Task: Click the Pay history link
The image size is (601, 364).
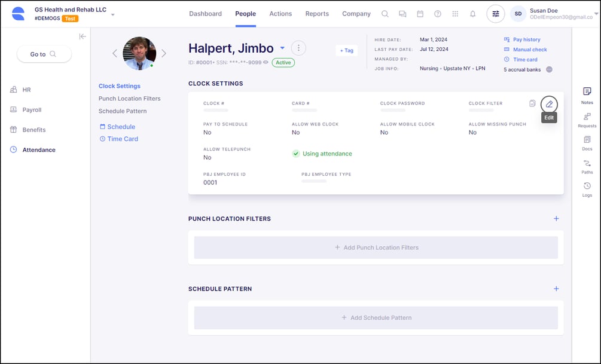Action: 526,39
